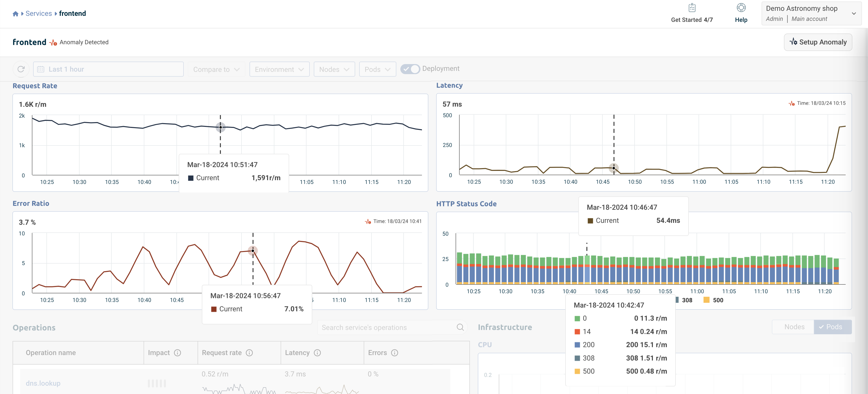Click Latency anomaly marker icon at 10:15
Viewport: 868px width, 394px height.
pyautogui.click(x=791, y=104)
